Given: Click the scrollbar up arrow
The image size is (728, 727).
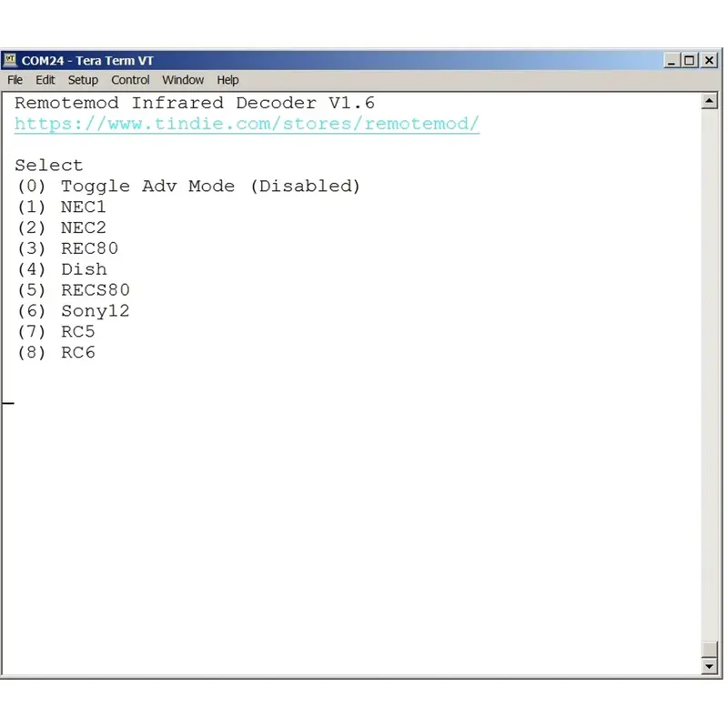Looking at the screenshot, I should click(710, 101).
